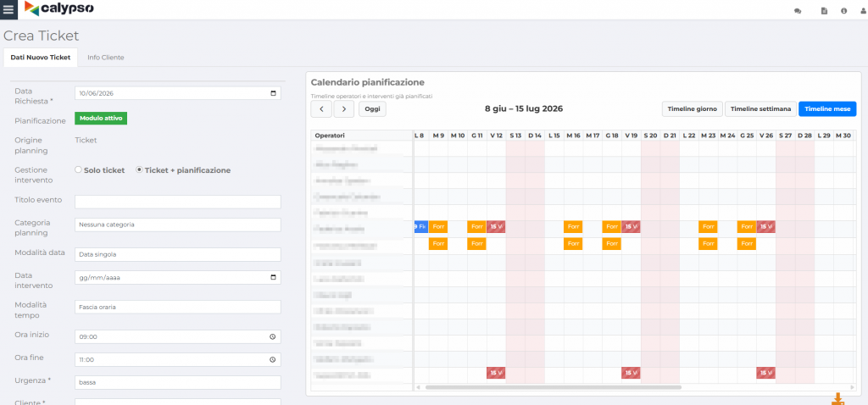The image size is (868, 405).
Task: Open Data Richiesta calendar picker icon
Action: (x=273, y=93)
